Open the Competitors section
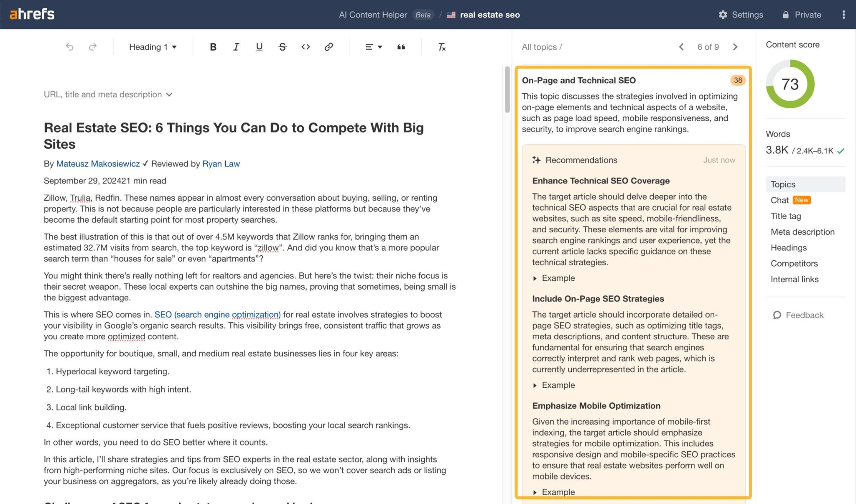Viewport: 856px width, 504px height. (x=794, y=263)
